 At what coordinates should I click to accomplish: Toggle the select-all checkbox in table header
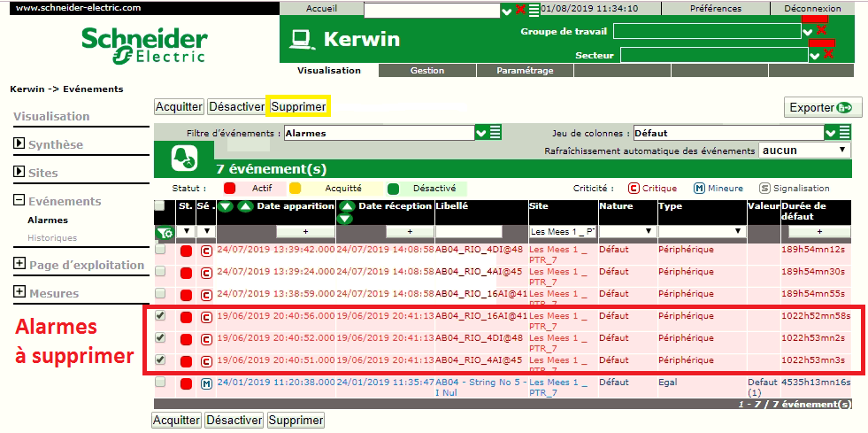[x=159, y=206]
